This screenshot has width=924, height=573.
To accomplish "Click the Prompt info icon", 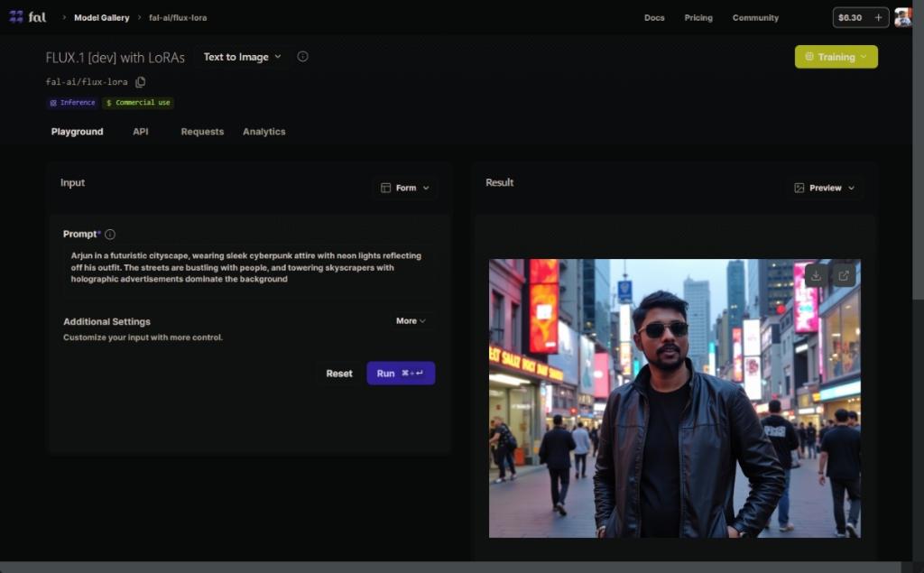I will point(110,235).
